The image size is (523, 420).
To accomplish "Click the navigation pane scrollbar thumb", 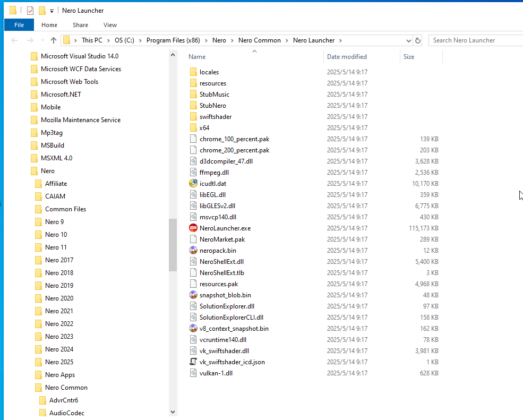I will [173, 245].
